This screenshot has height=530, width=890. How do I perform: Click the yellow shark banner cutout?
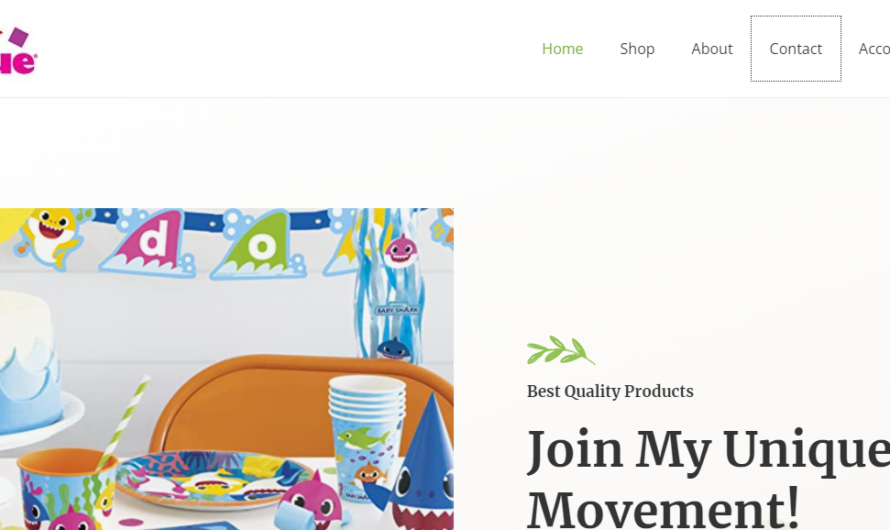tap(51, 235)
